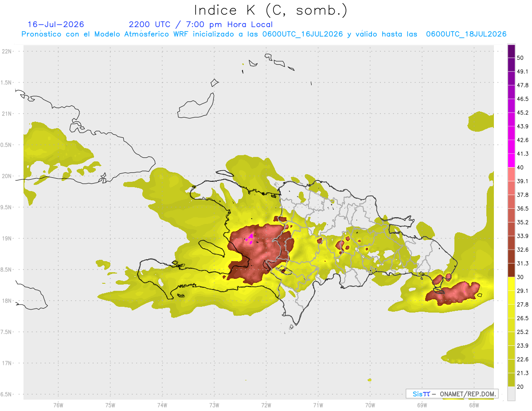Click the '17N' latitude label
This screenshot has height=411, width=532.
pos(8,363)
